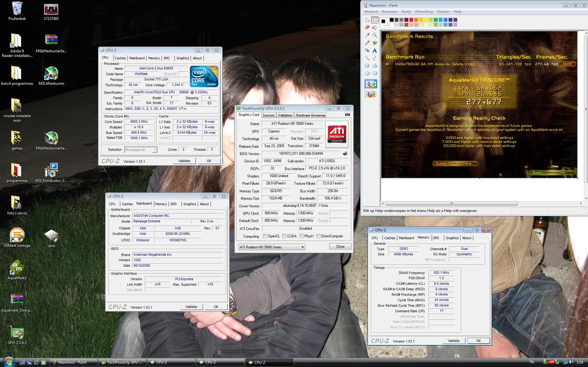The height and width of the screenshot is (367, 588).
Task: Open the AquaMark3 desktop shortcut
Action: [x=17, y=271]
